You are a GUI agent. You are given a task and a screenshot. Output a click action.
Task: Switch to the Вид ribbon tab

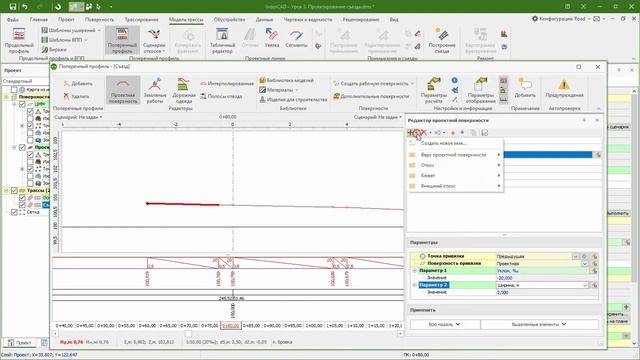pos(393,20)
